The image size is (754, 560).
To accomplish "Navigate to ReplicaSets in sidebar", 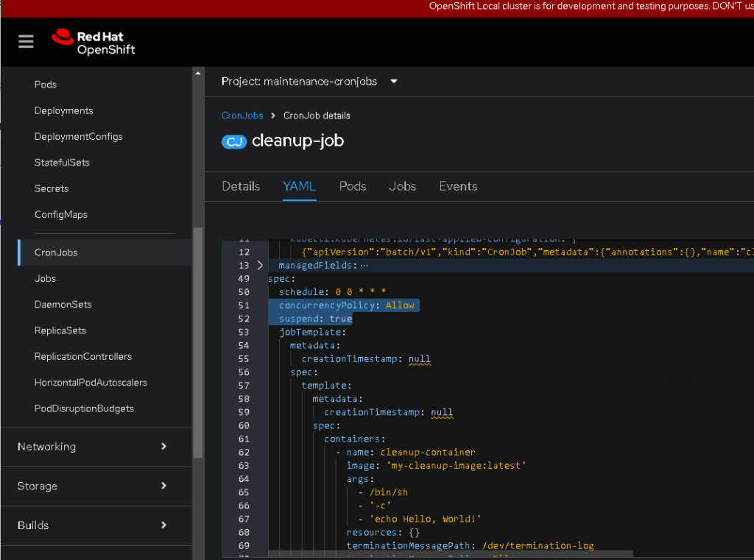I will (x=60, y=330).
